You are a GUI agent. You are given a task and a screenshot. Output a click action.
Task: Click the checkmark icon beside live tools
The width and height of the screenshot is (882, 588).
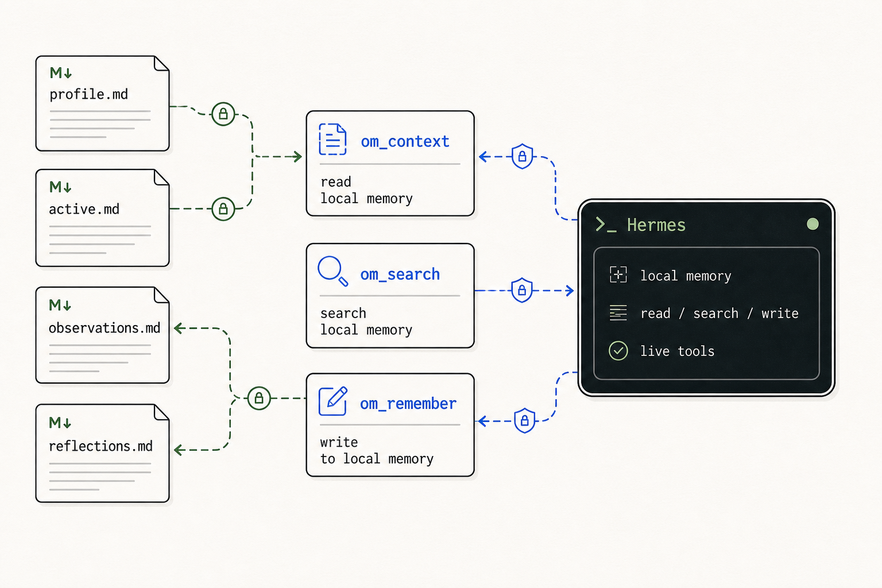tap(618, 351)
